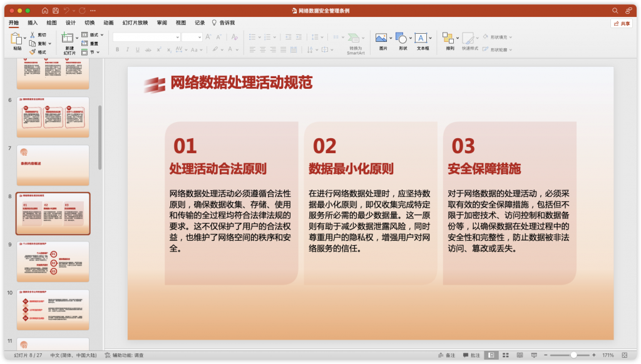Expand the font name combo box
Image resolution: width=641 pixels, height=364 pixels.
tap(178, 37)
